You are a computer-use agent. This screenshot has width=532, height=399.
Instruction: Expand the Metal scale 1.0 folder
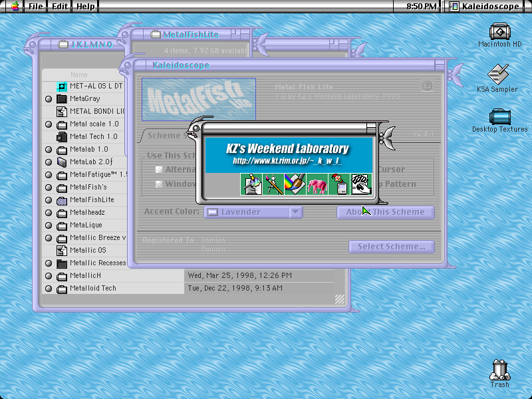(x=49, y=124)
